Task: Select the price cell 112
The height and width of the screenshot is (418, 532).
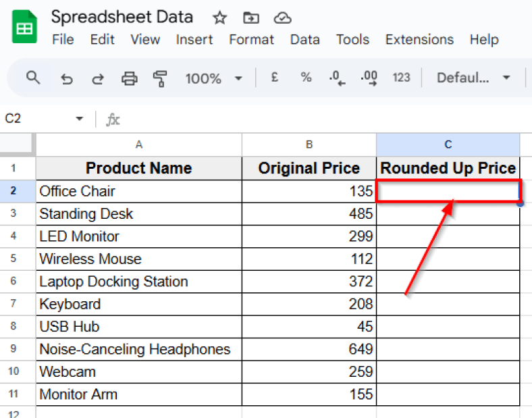Action: pyautogui.click(x=309, y=259)
